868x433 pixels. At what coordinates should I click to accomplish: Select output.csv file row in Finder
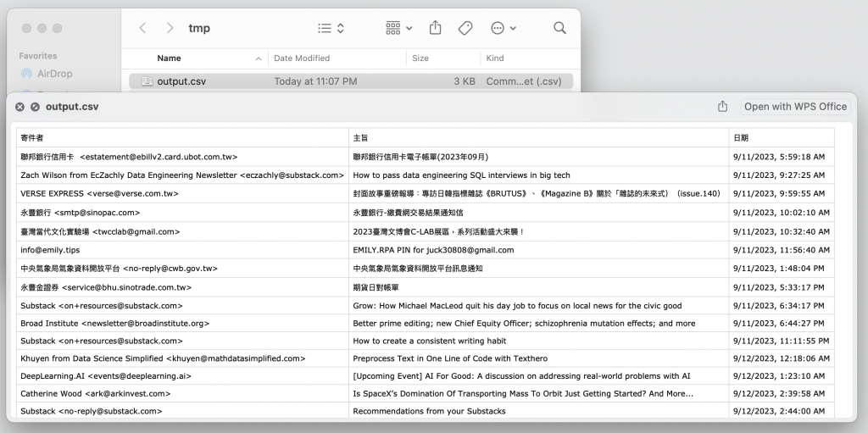[351, 81]
